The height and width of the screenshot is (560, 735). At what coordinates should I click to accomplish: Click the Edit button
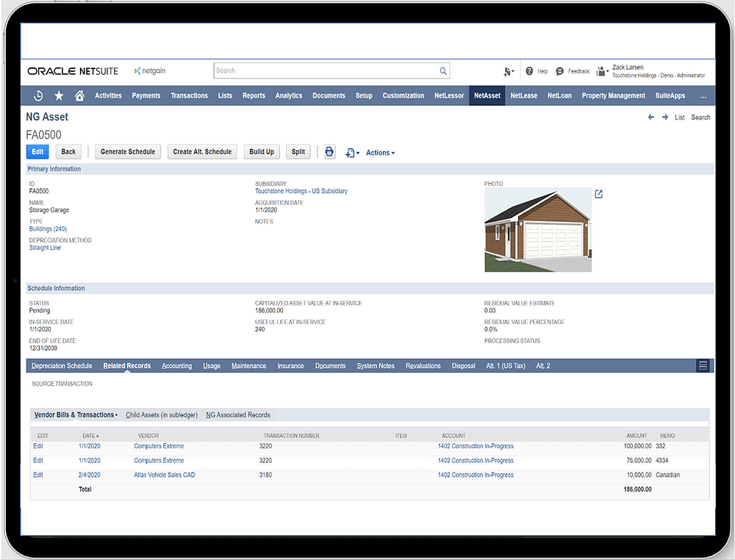click(37, 152)
